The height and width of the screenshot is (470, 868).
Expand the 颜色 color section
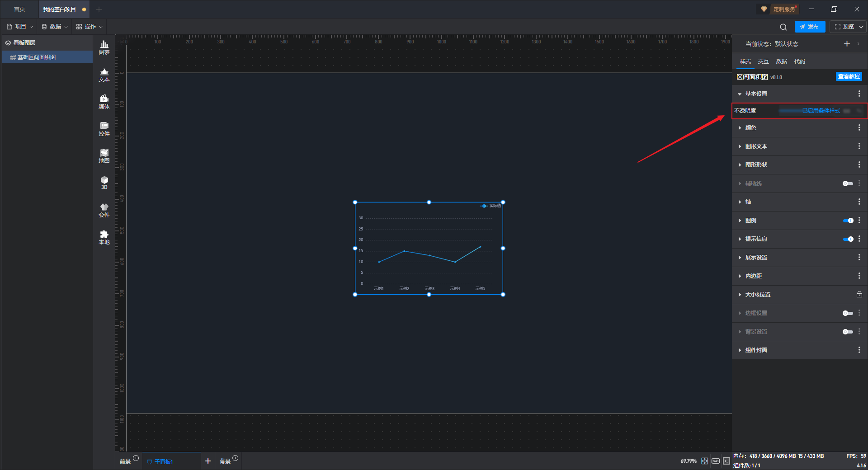tap(750, 128)
